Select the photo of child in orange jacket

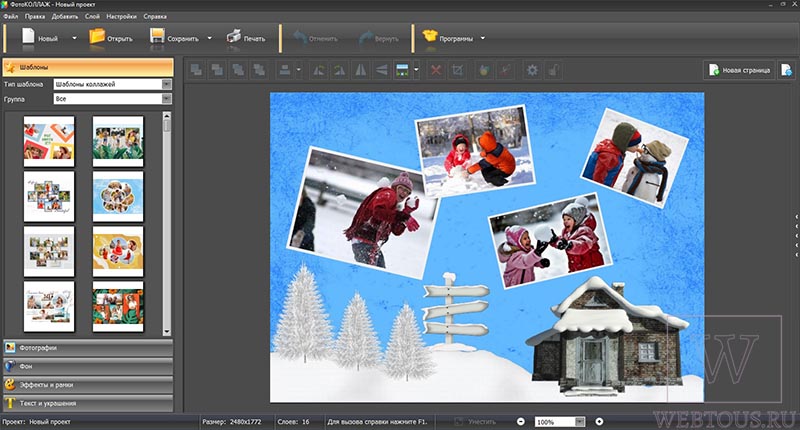pos(474,150)
